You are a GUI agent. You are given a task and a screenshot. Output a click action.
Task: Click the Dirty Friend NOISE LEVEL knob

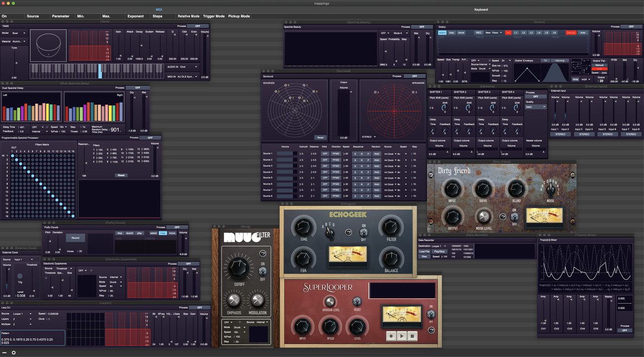pos(483,217)
